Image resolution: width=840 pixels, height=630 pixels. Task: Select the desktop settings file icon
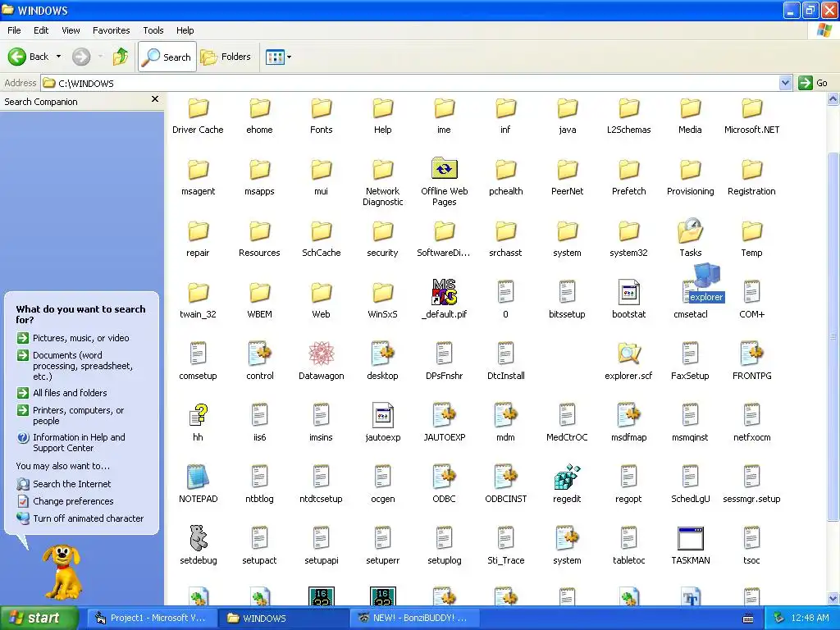382,354
